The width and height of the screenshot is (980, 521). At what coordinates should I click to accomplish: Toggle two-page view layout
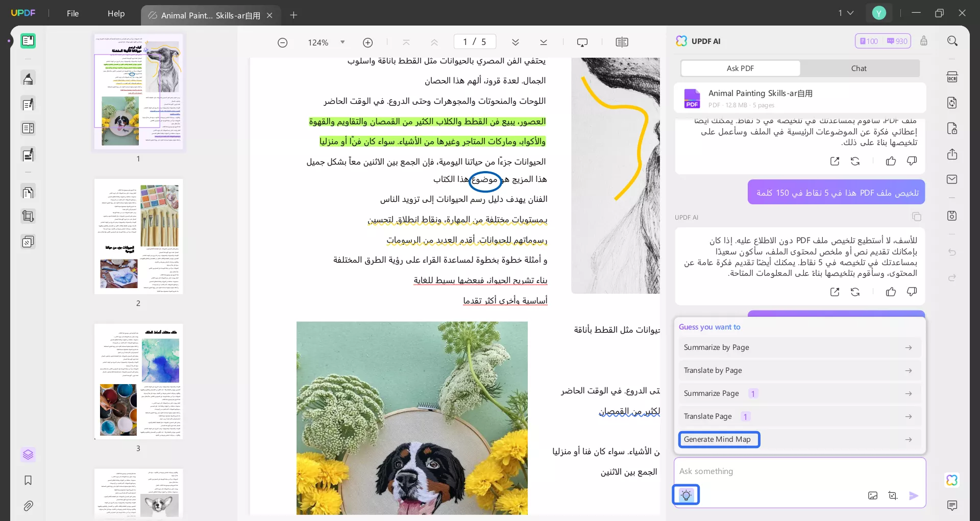pos(622,42)
